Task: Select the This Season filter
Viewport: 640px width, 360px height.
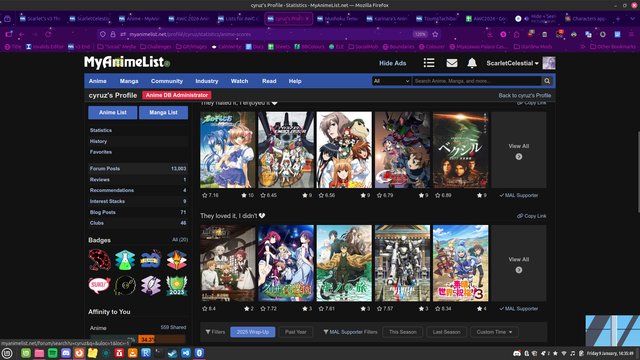Action: pos(402,332)
